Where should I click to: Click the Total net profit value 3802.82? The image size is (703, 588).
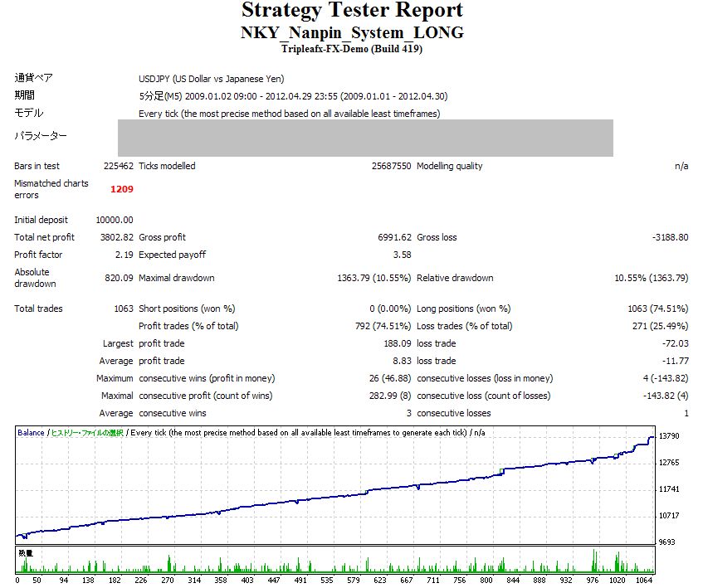click(116, 237)
